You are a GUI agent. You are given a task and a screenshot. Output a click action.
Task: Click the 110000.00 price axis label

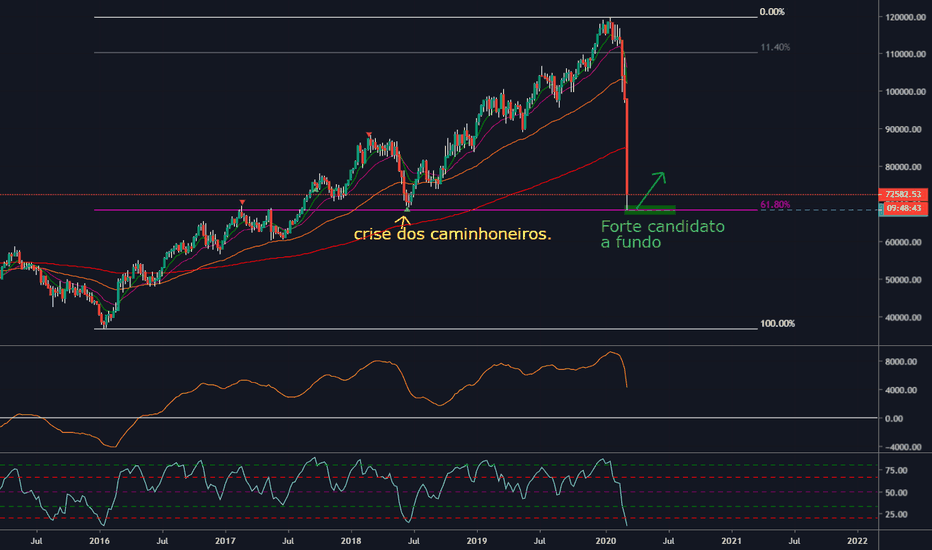(x=905, y=54)
